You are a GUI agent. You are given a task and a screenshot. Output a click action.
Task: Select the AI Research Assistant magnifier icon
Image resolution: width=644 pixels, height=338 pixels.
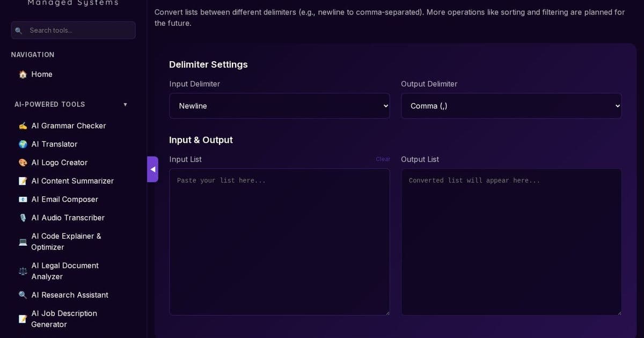click(x=23, y=295)
